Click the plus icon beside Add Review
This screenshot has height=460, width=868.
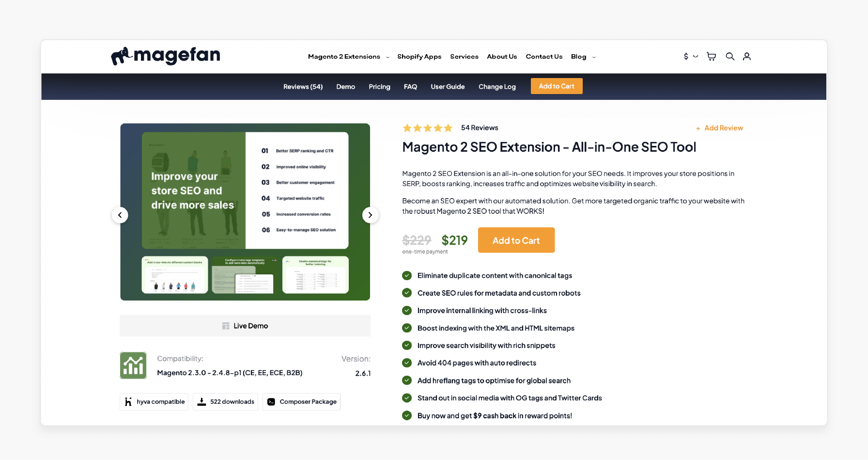coord(698,128)
